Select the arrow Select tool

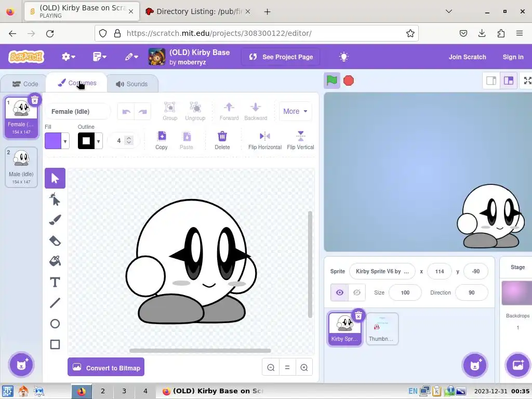[55, 178]
